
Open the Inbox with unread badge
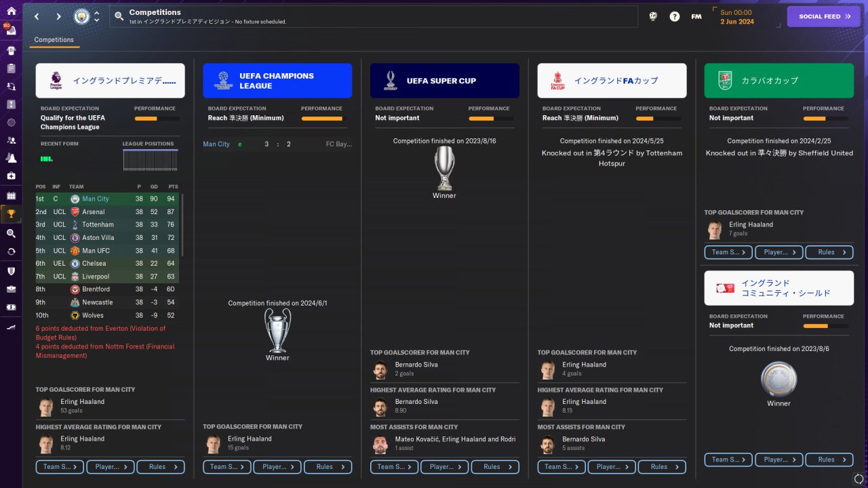point(11,30)
